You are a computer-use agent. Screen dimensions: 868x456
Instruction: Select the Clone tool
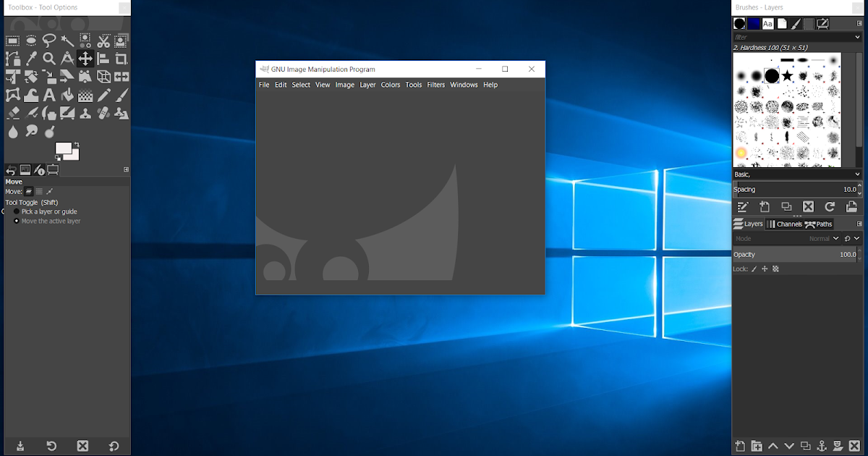(x=85, y=113)
